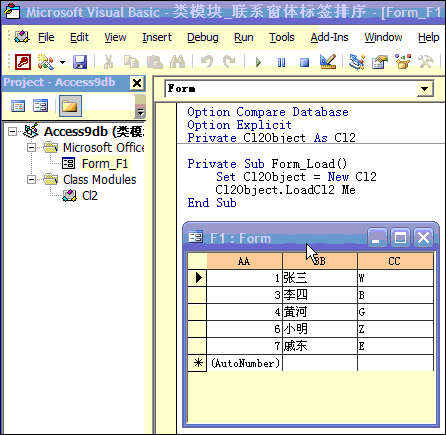The height and width of the screenshot is (435, 446).
Task: Click the cell containing 小明
Action: (x=320, y=329)
